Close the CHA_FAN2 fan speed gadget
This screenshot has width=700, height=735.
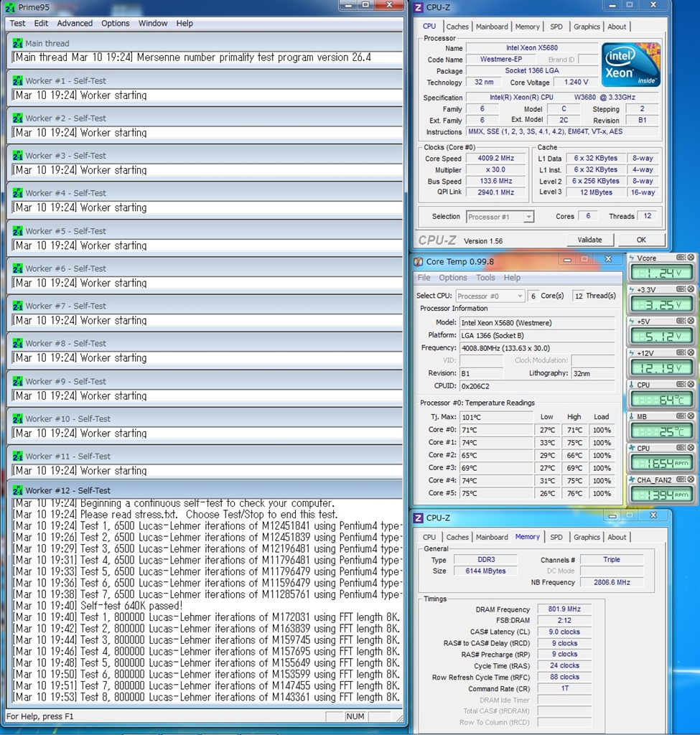pos(691,479)
